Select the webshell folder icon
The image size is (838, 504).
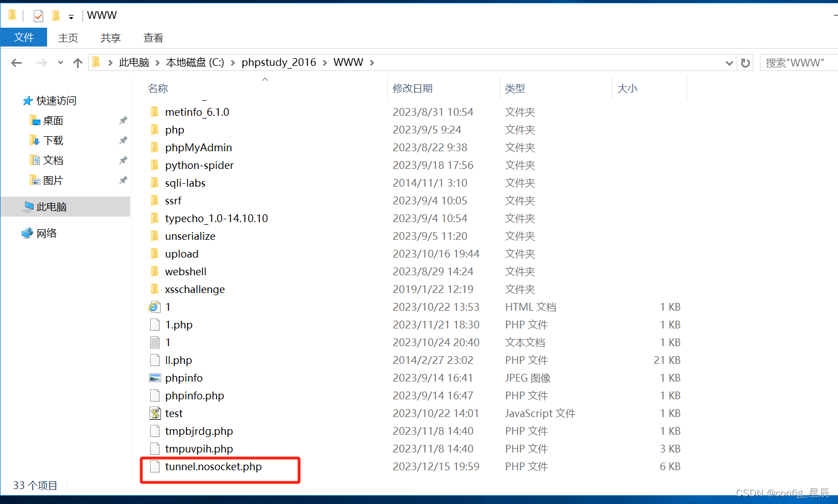coord(155,271)
